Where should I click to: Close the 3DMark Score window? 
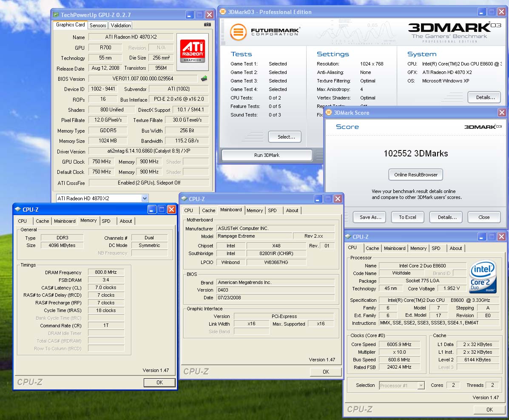(502, 113)
